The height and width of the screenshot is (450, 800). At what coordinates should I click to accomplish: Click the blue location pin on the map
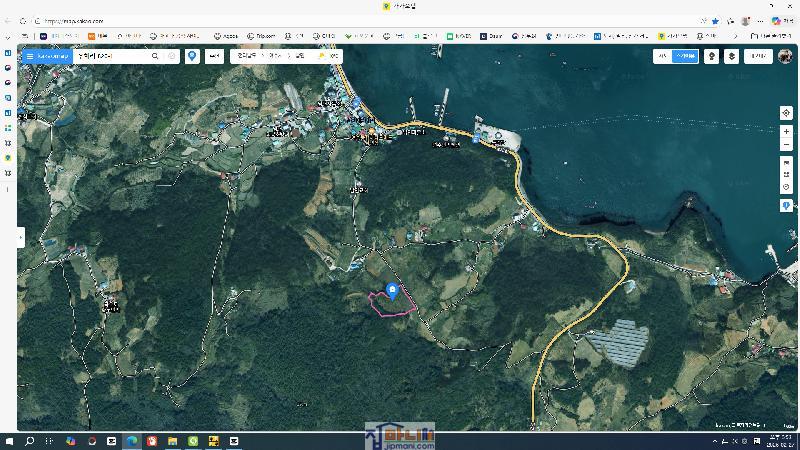392,291
